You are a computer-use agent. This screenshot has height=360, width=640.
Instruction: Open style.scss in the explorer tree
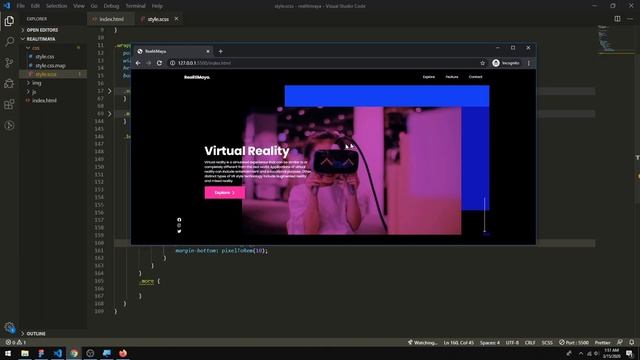(46, 74)
